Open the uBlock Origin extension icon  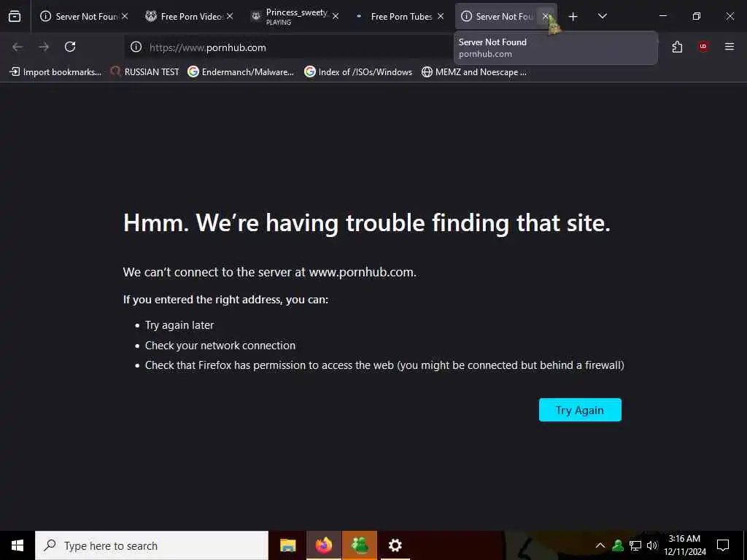click(703, 47)
